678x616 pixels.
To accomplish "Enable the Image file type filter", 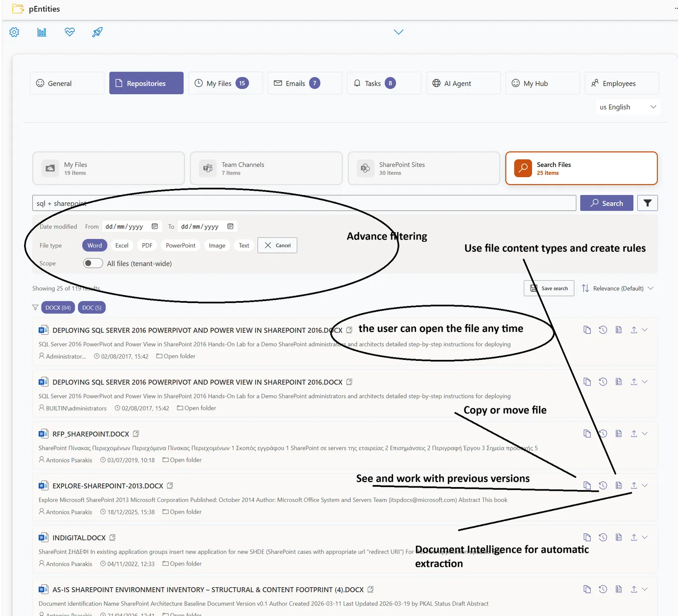I will 217,245.
